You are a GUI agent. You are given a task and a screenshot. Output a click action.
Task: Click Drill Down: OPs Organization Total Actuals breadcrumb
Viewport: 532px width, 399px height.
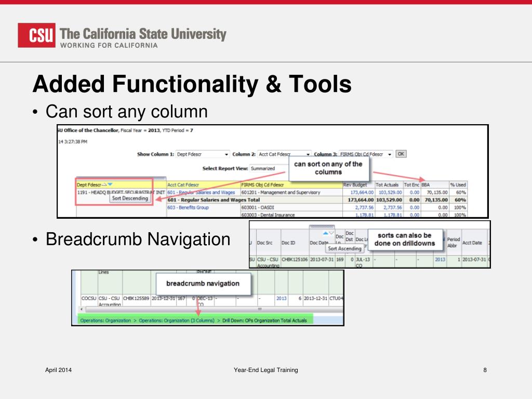tap(264, 320)
